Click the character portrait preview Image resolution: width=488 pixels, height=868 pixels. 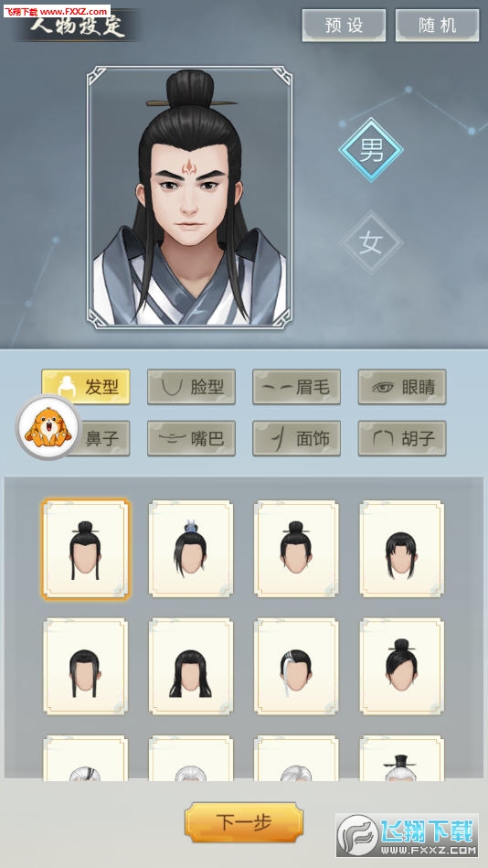190,198
